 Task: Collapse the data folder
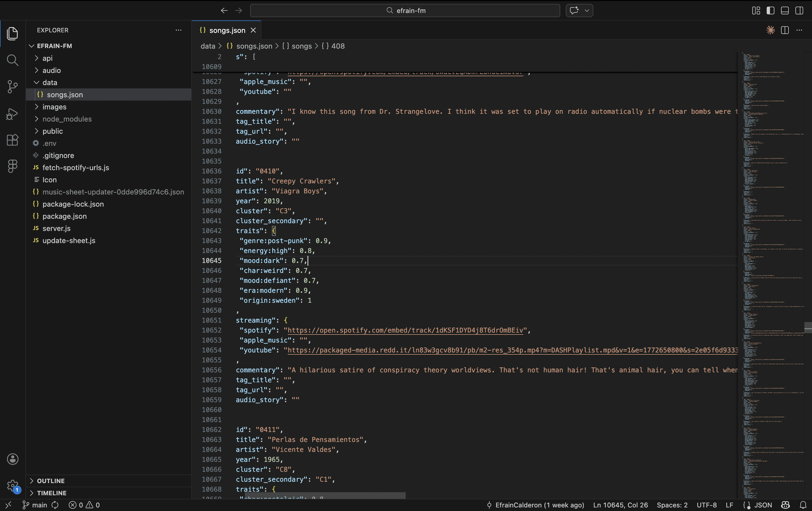49,83
